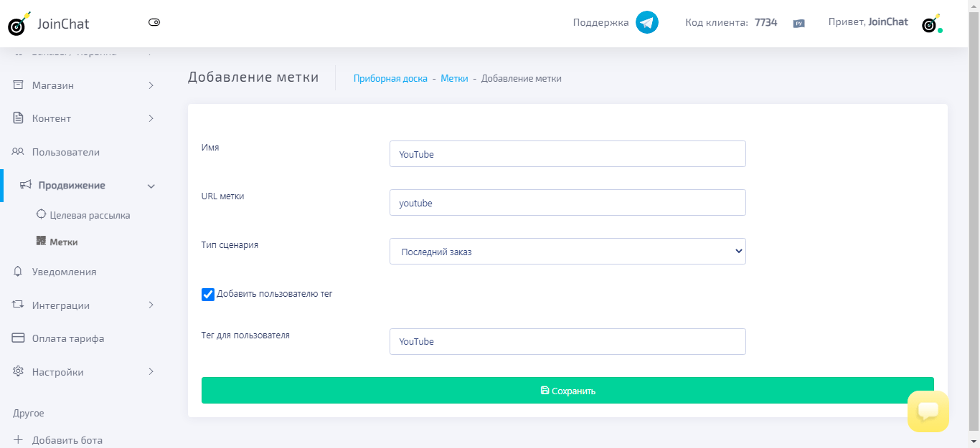
Task: Click the Оплата тарифа card icon
Action: click(19, 338)
